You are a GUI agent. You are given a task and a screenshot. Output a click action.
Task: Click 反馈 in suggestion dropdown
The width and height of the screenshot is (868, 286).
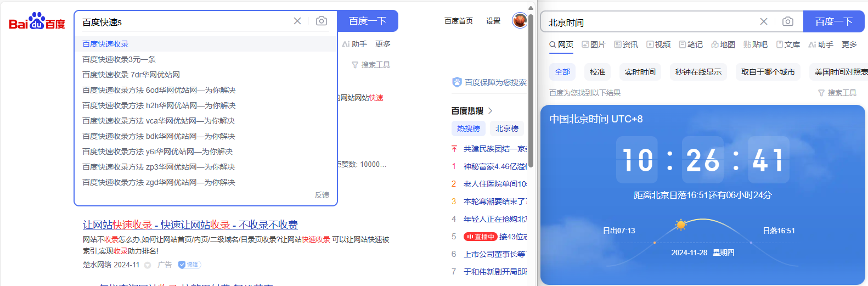(322, 195)
